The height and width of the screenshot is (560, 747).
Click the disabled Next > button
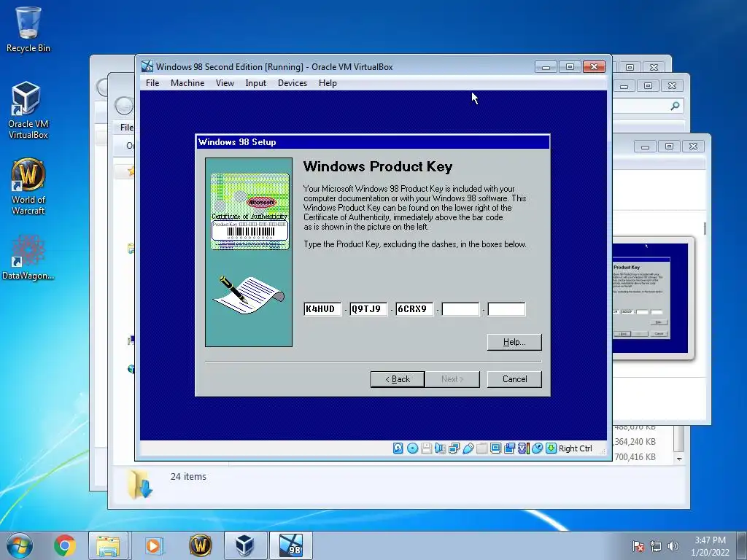tap(452, 379)
